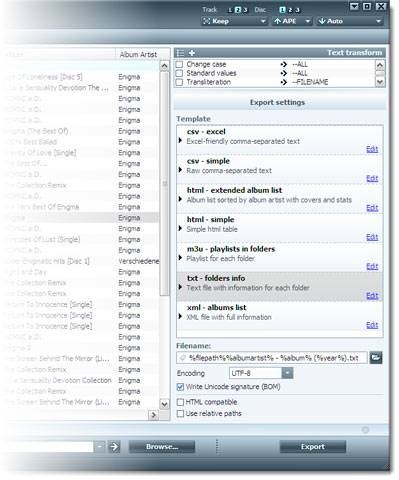Viewport: 399px width, 480px height.
Task: Click the arrow icon next to Standard values
Action: coord(284,73)
